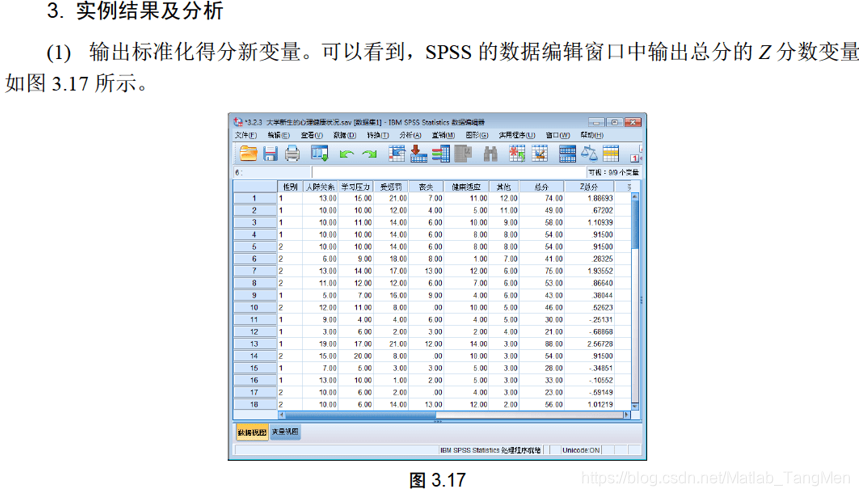
Task: Open the Recall recent dialogs icon
Action: [319, 153]
